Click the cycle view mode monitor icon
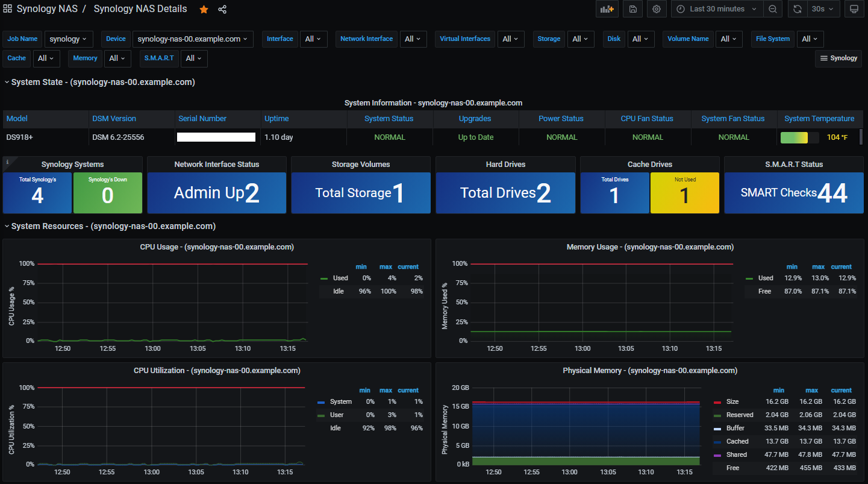Viewport: 868px width, 484px height. [x=854, y=9]
